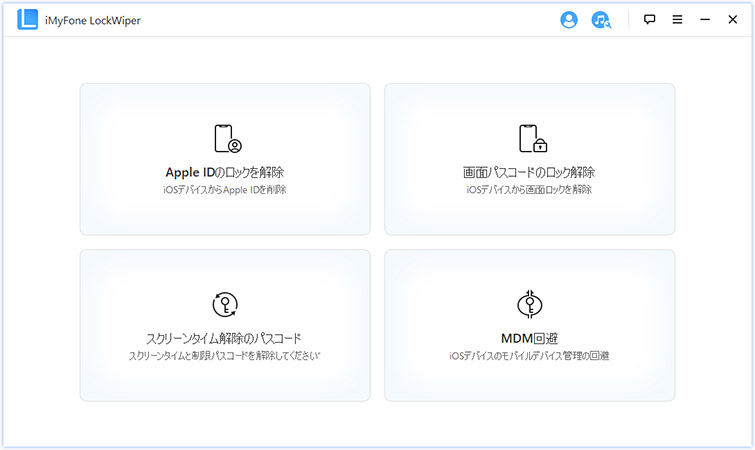755x450 pixels.
Task: Click the iOSデバイスから画面ロックを解除 subtitle
Action: tap(529, 190)
